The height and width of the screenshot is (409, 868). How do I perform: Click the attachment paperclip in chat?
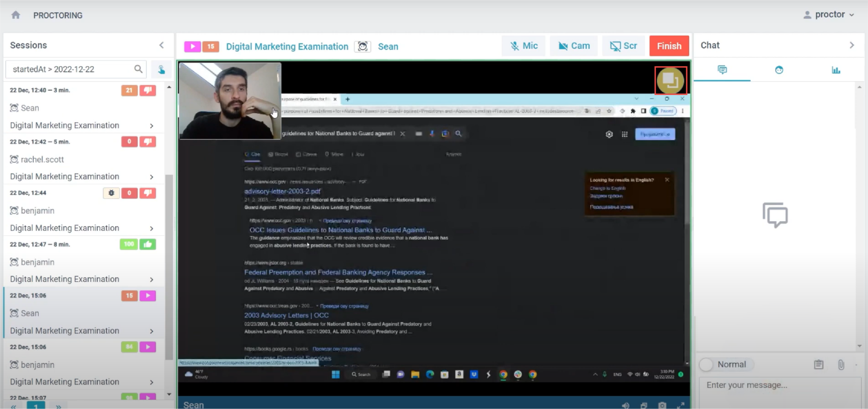tap(841, 365)
